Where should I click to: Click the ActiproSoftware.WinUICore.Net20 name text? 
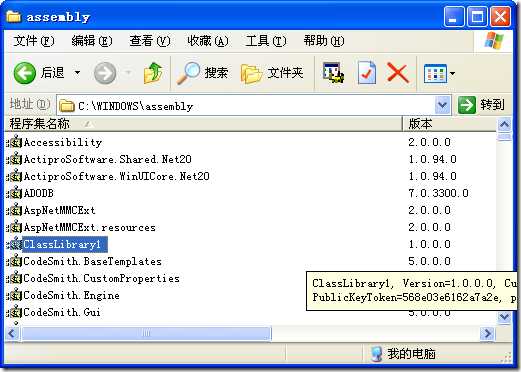coord(116,176)
